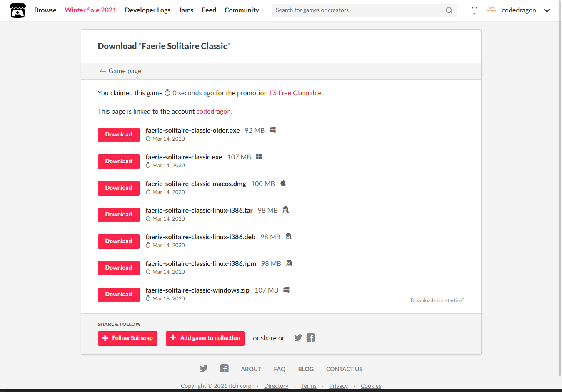Screen dimensions: 562x392
Task: Expand the codedragon account dropdown arrow
Action: point(547,10)
